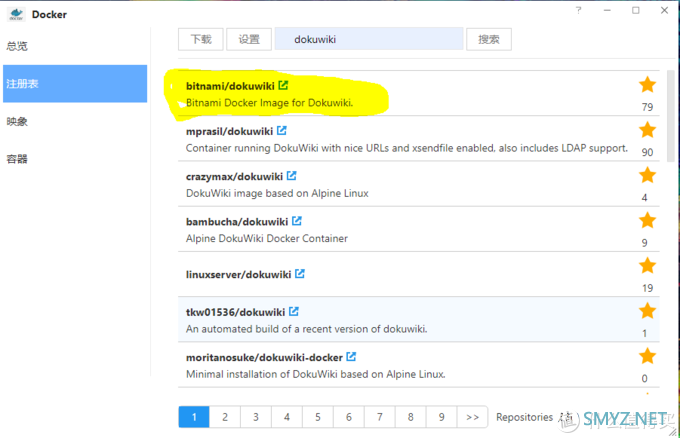Click 'DokuWiki image based on Alpine Linux' description
This screenshot has width=680, height=438.
(x=277, y=193)
